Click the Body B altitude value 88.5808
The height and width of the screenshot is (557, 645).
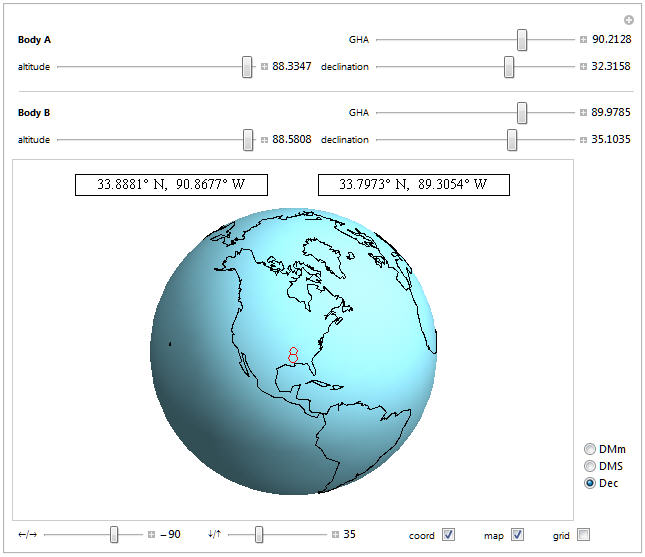tap(292, 139)
